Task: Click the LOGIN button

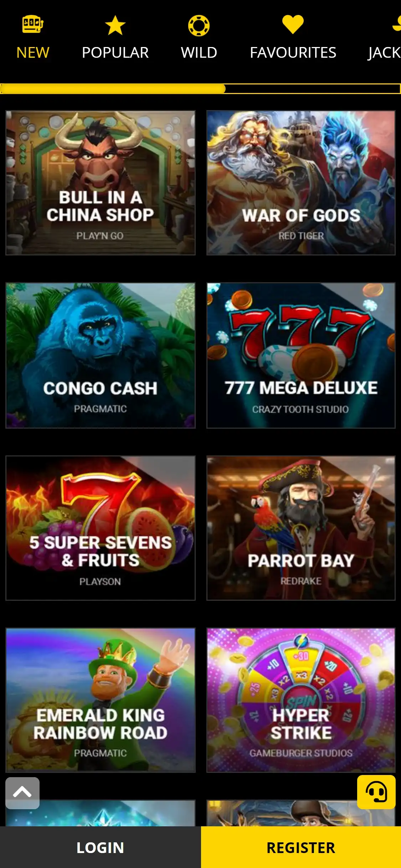Action: pos(100,847)
